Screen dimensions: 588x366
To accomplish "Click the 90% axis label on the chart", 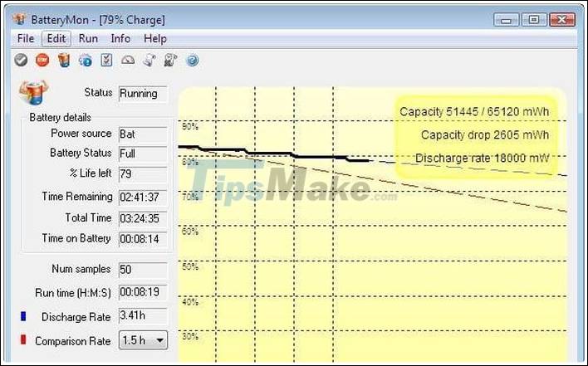I will pyautogui.click(x=190, y=127).
